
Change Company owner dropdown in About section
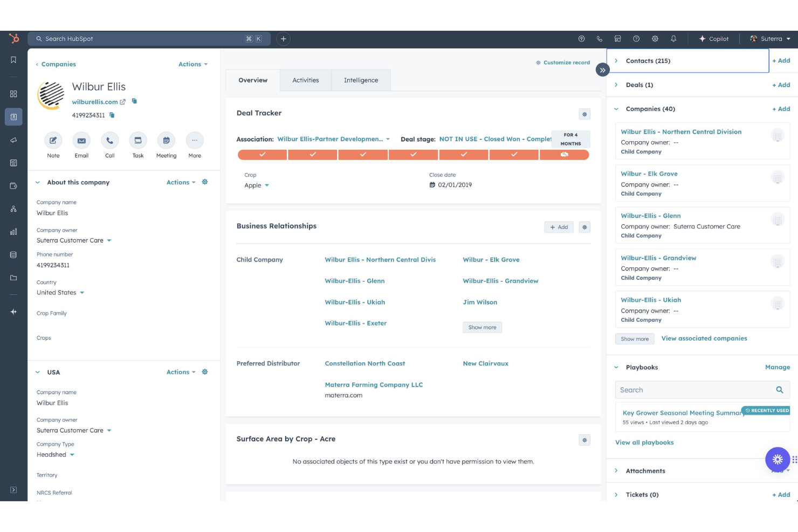(x=74, y=240)
